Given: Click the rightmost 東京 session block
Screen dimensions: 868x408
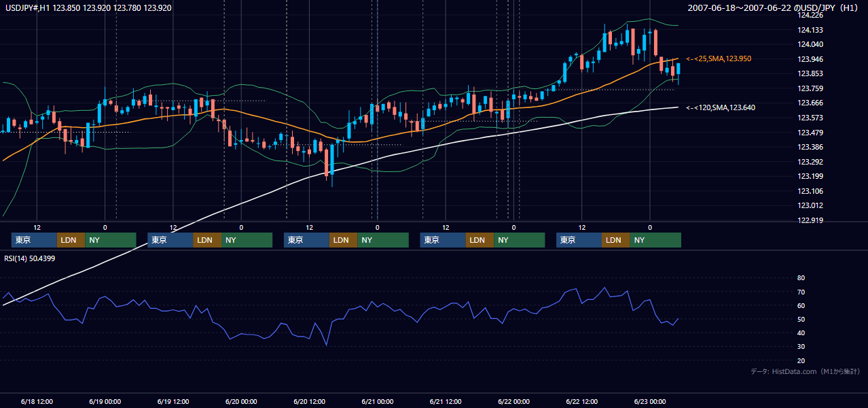Looking at the screenshot, I should pyautogui.click(x=579, y=240).
